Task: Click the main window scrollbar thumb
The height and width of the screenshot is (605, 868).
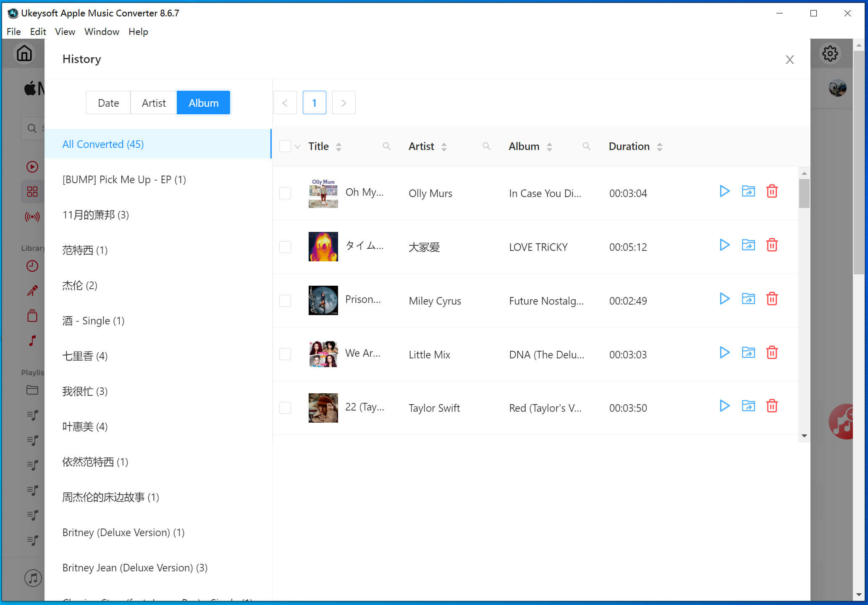Action: coord(859,163)
